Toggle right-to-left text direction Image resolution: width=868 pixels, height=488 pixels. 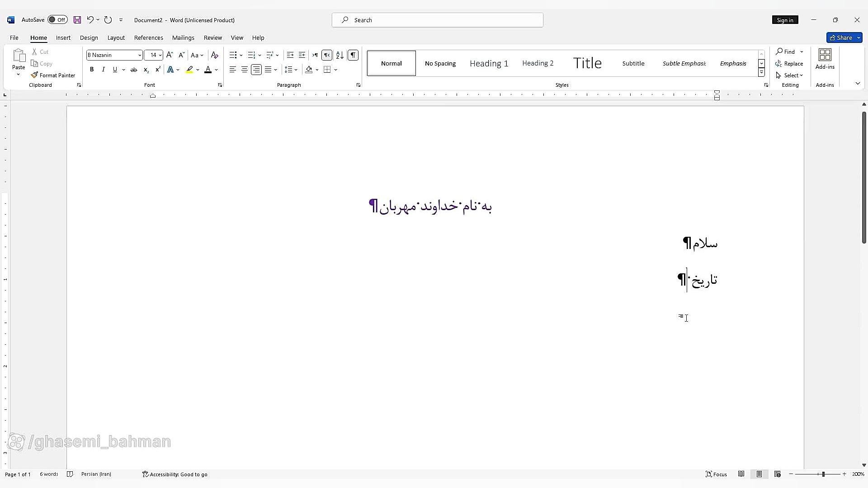click(x=327, y=55)
